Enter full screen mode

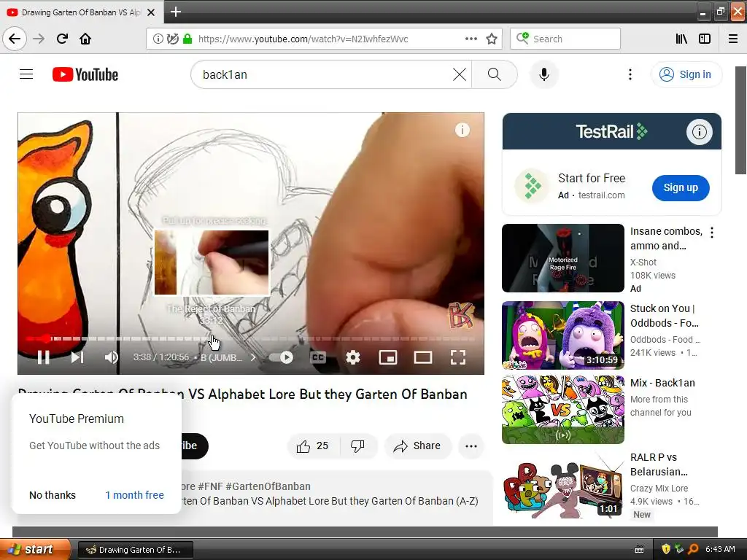pos(458,357)
